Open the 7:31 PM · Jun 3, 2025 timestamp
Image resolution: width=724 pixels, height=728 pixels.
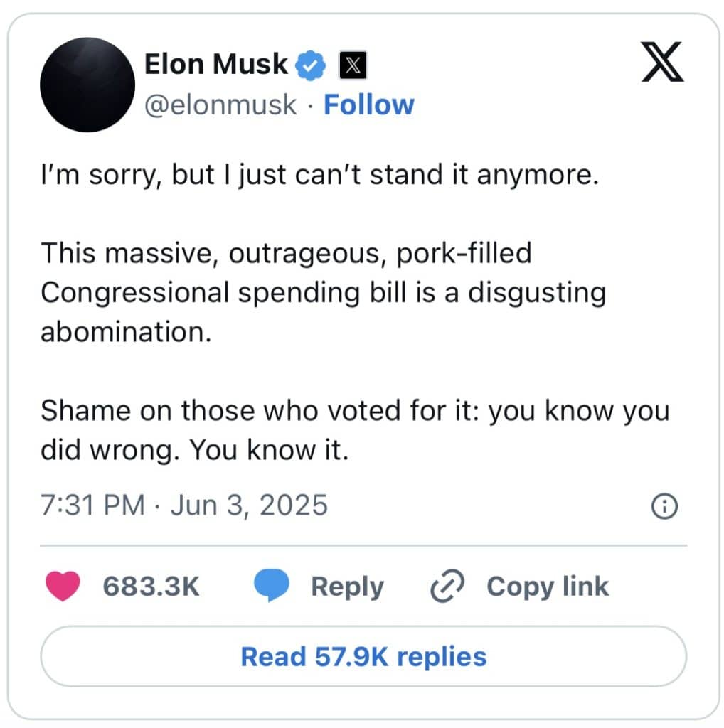coord(184,505)
